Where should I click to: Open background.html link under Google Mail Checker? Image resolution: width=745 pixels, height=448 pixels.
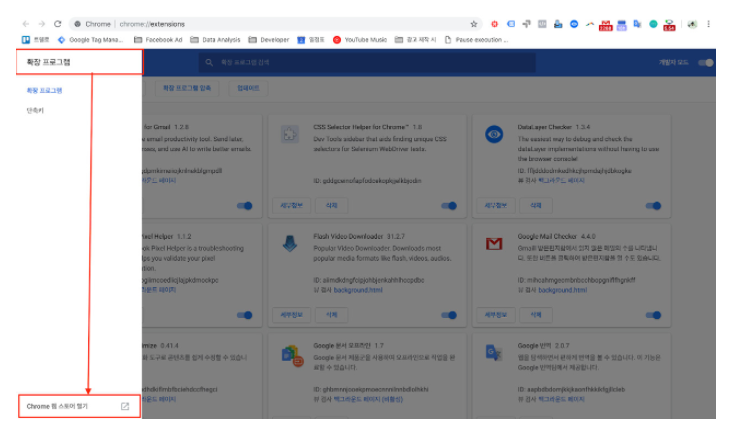[562, 290]
